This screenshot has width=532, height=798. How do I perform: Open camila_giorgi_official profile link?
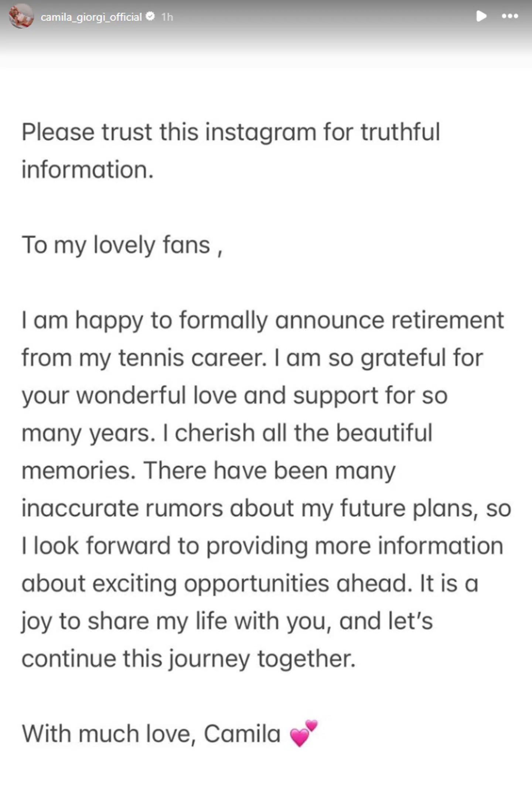pyautogui.click(x=91, y=17)
